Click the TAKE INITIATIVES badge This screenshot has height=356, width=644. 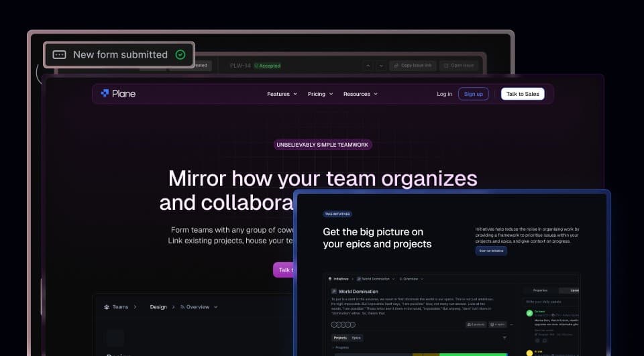(x=337, y=214)
